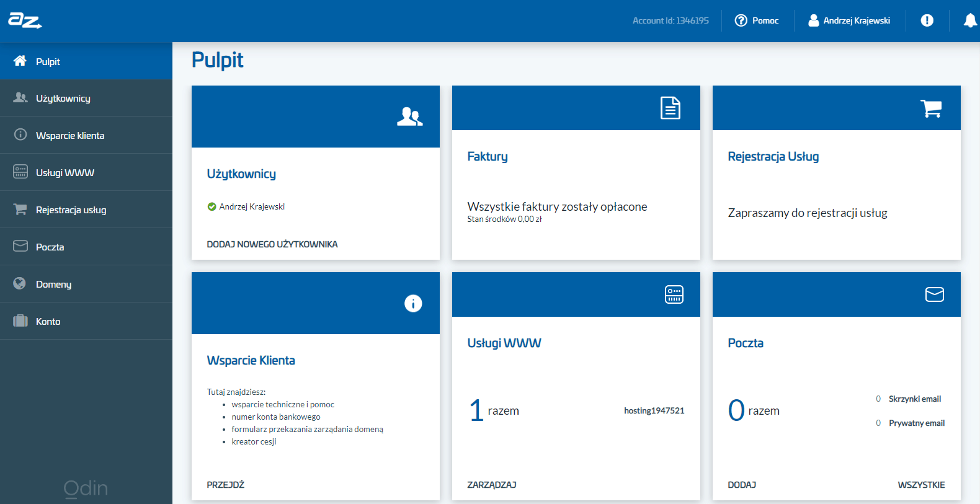
Task: Open Domeny in the sidebar menu
Action: 86,284
